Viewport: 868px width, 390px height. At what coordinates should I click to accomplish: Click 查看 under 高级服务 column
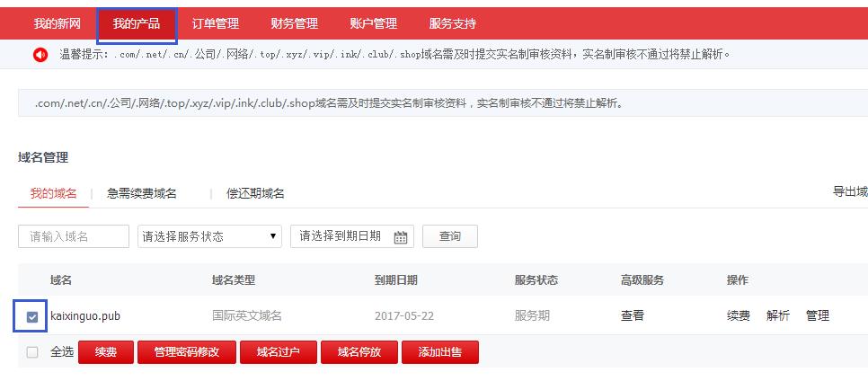pyautogui.click(x=633, y=316)
